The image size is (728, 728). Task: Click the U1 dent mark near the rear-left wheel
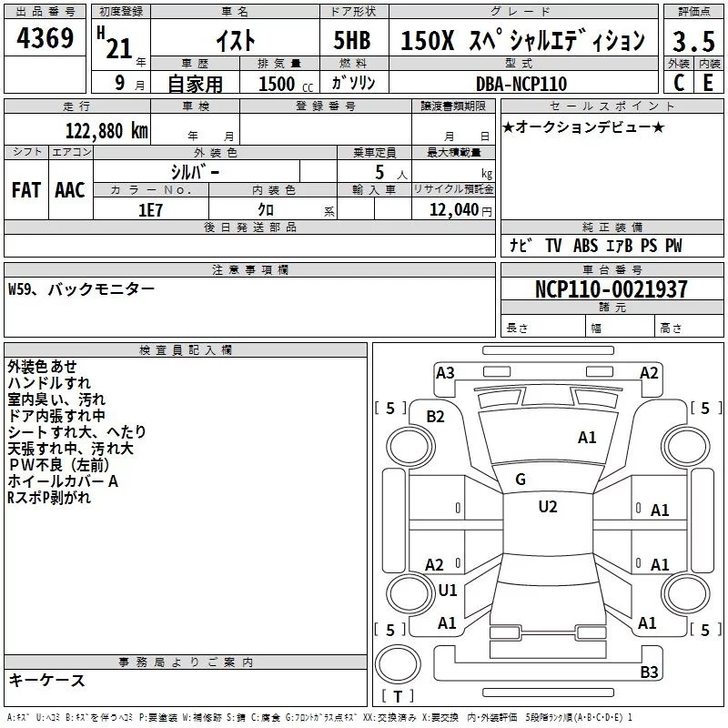[448, 591]
